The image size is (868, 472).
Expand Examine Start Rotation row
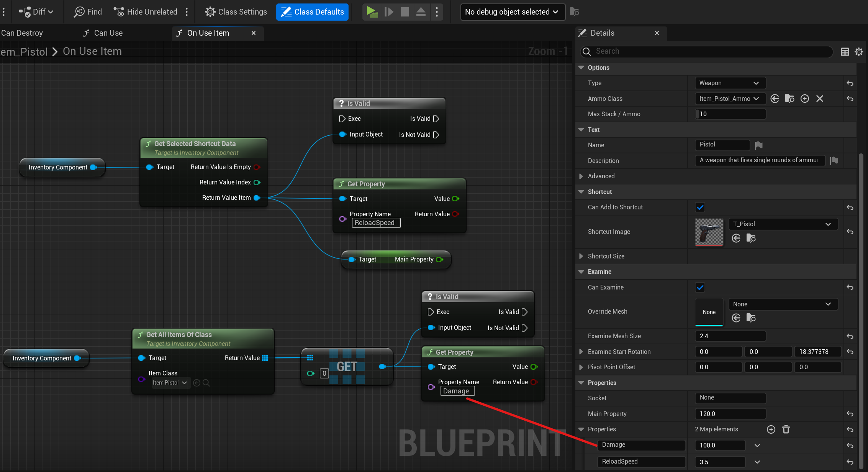(x=581, y=352)
